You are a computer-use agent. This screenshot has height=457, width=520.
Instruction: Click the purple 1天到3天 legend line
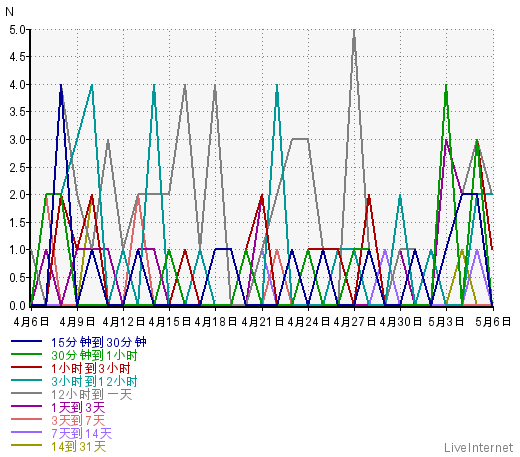coord(26,406)
